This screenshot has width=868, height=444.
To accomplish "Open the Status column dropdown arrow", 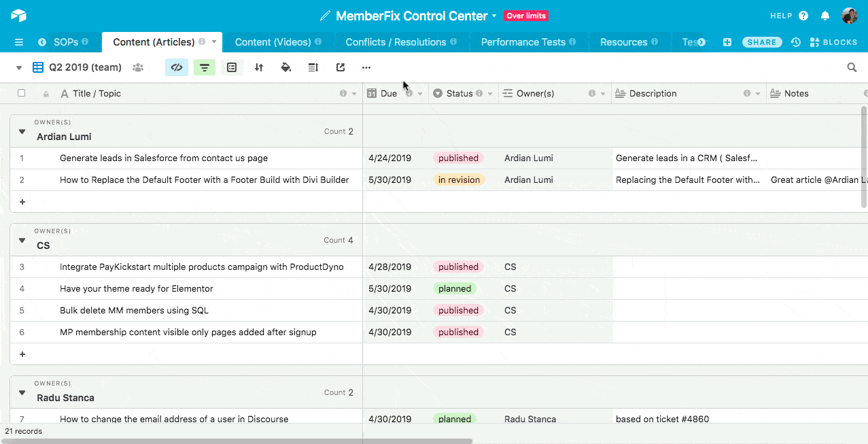I will coord(491,94).
